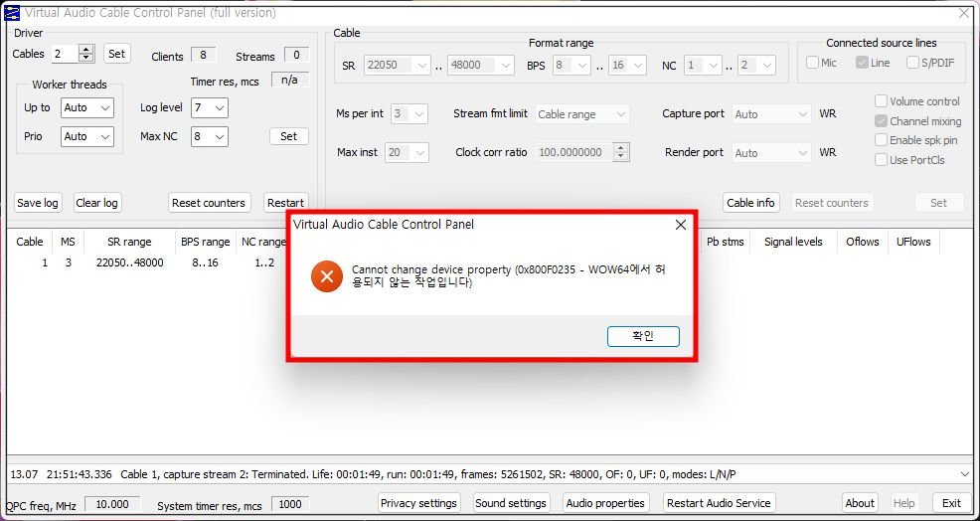The height and width of the screenshot is (521, 980).
Task: Toggle the Mic source line checkbox
Action: (x=812, y=63)
